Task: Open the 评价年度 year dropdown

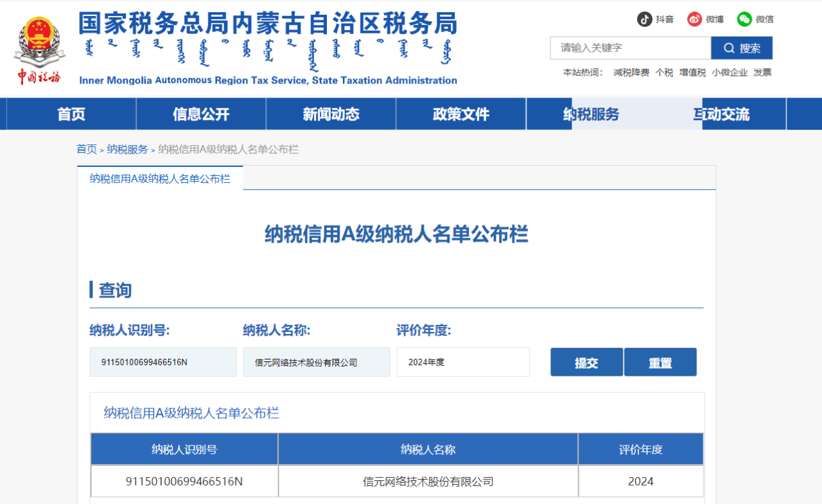Action: pos(462,361)
